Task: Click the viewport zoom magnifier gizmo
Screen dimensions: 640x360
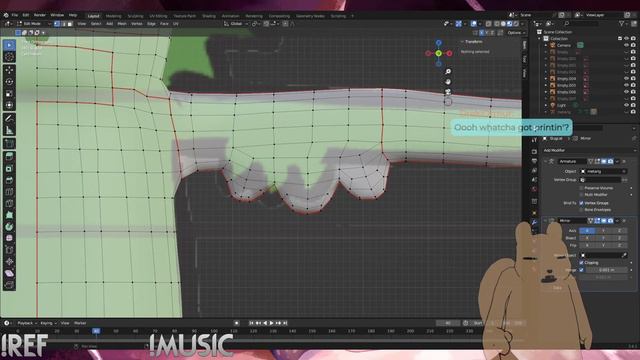Action: [448, 71]
